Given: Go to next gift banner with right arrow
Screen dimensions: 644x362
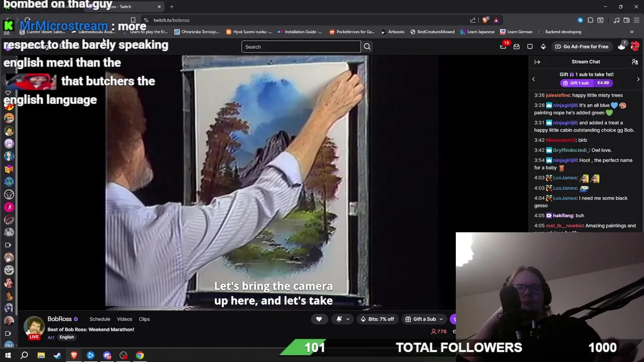Looking at the screenshot, I should (638, 79).
